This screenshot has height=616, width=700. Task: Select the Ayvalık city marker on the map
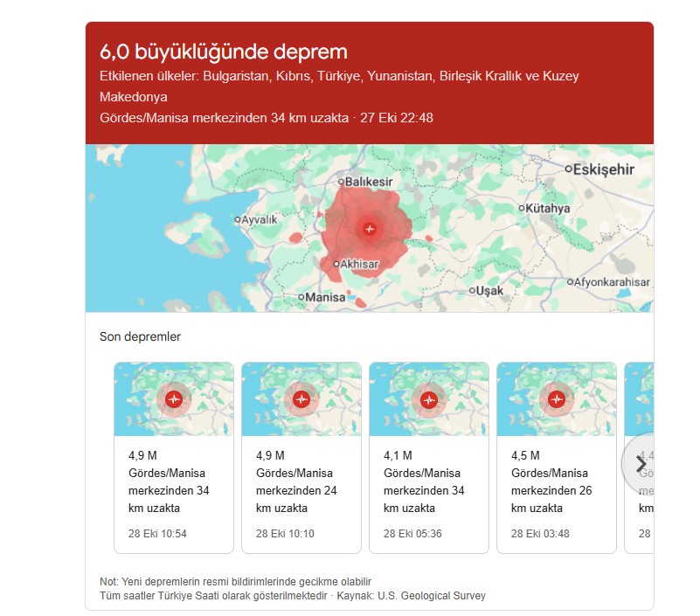[238, 220]
